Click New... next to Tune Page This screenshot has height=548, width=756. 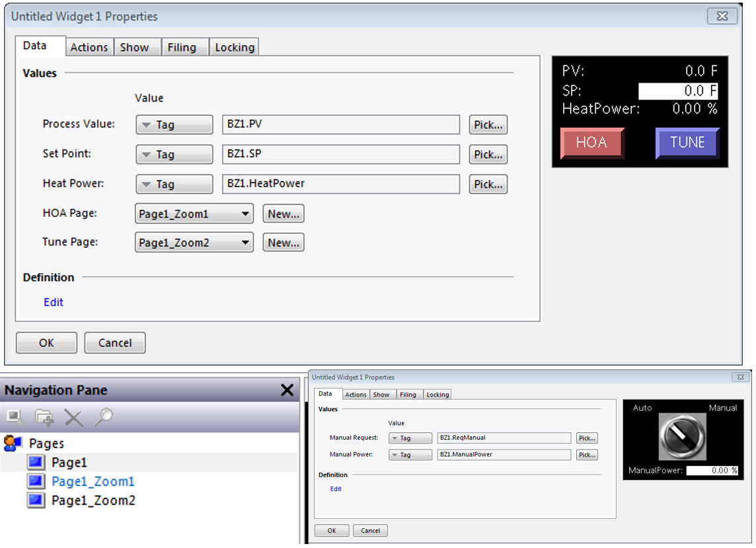(283, 243)
